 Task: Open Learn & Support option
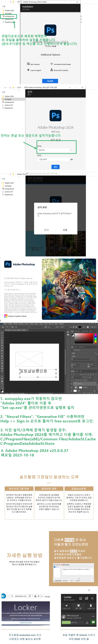(x=36, y=70)
